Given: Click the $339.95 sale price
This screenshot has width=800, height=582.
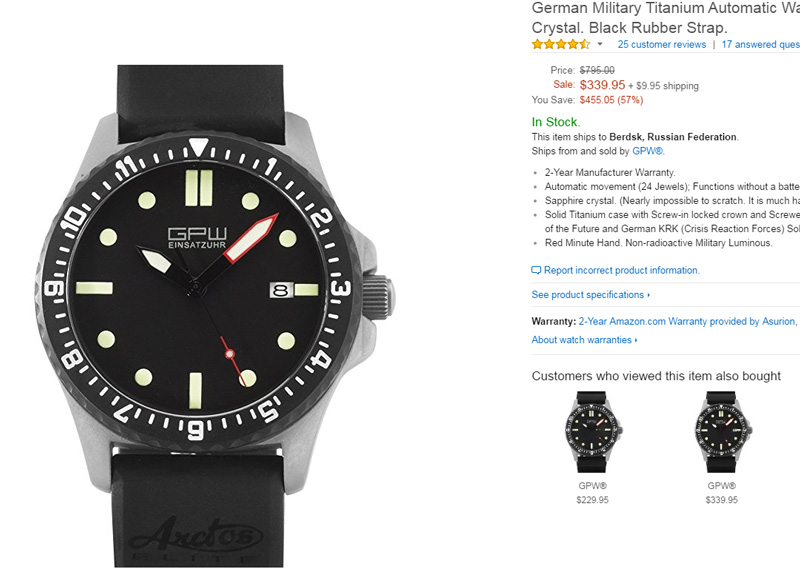Looking at the screenshot, I should pyautogui.click(x=602, y=85).
